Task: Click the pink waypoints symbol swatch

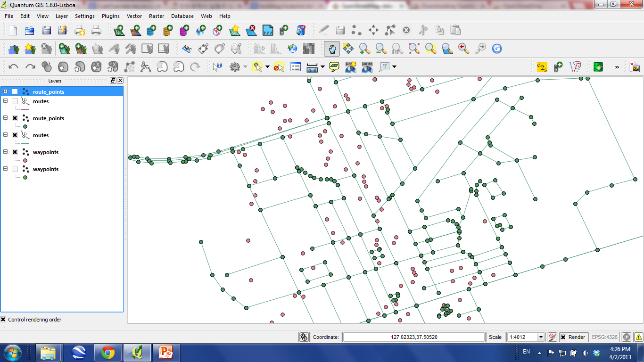Action: point(25,160)
